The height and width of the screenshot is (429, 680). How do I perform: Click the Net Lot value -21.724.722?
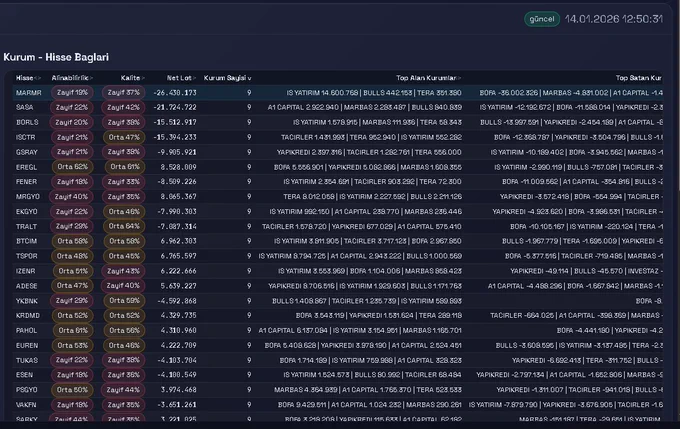(x=175, y=108)
